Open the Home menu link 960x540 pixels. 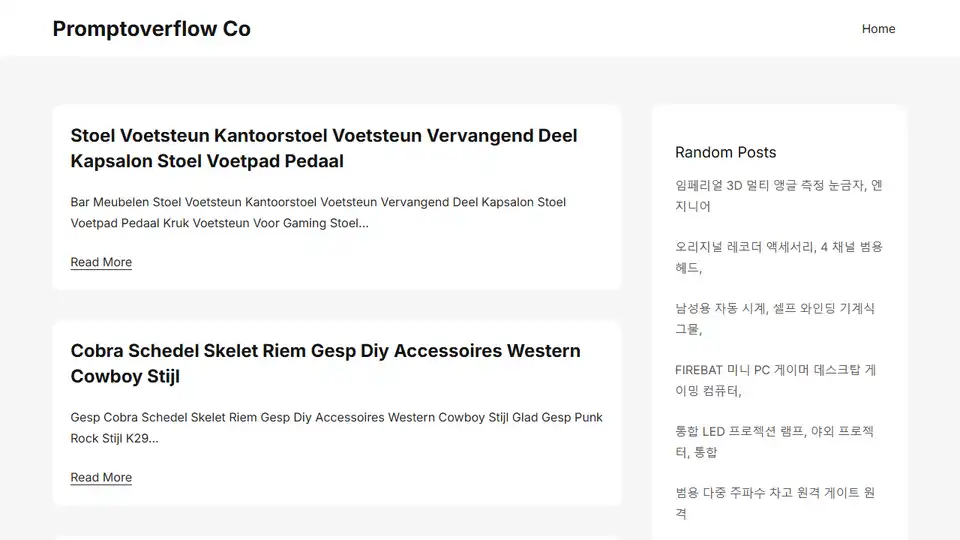[x=878, y=29]
